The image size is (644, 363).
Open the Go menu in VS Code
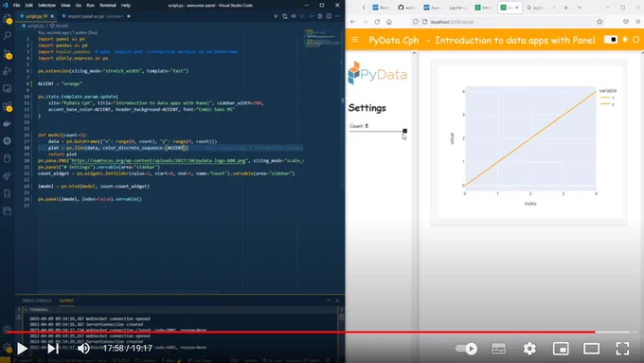click(79, 6)
